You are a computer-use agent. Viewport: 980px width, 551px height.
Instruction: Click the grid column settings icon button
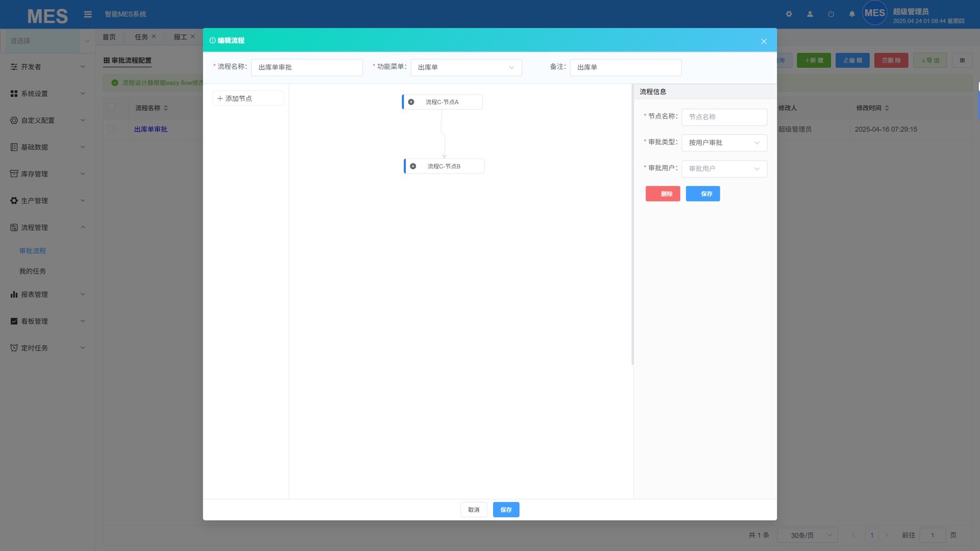tap(962, 60)
